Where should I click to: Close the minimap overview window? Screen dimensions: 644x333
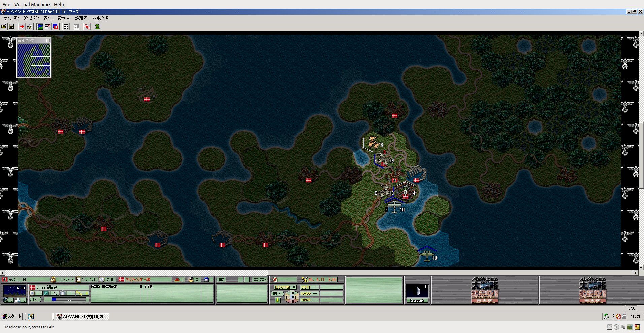click(48, 41)
